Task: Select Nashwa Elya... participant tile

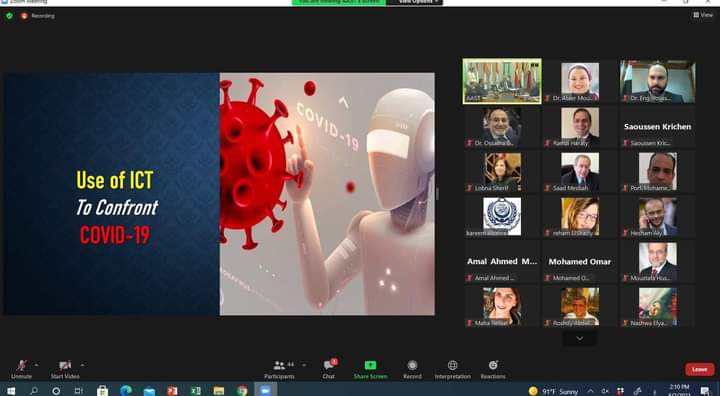Action: click(x=658, y=306)
